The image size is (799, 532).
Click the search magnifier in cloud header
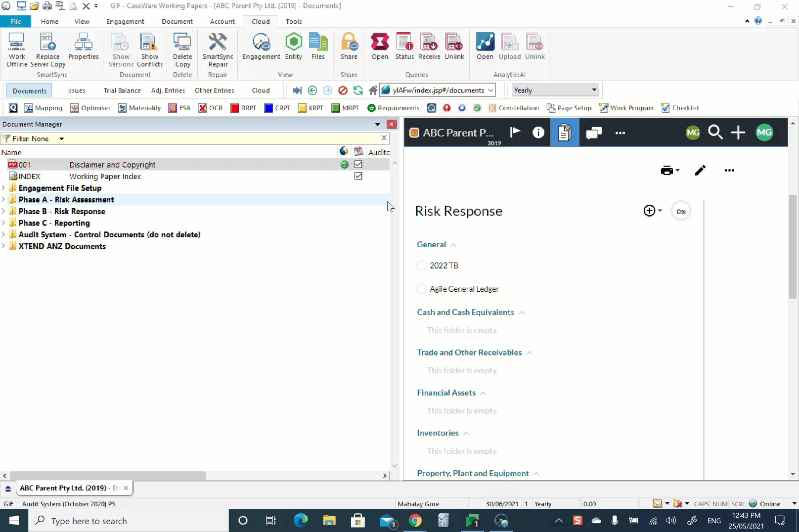[715, 133]
